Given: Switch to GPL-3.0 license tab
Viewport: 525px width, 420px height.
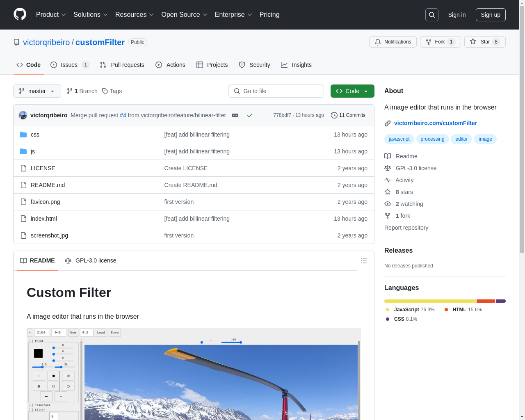Looking at the screenshot, I should point(91,261).
